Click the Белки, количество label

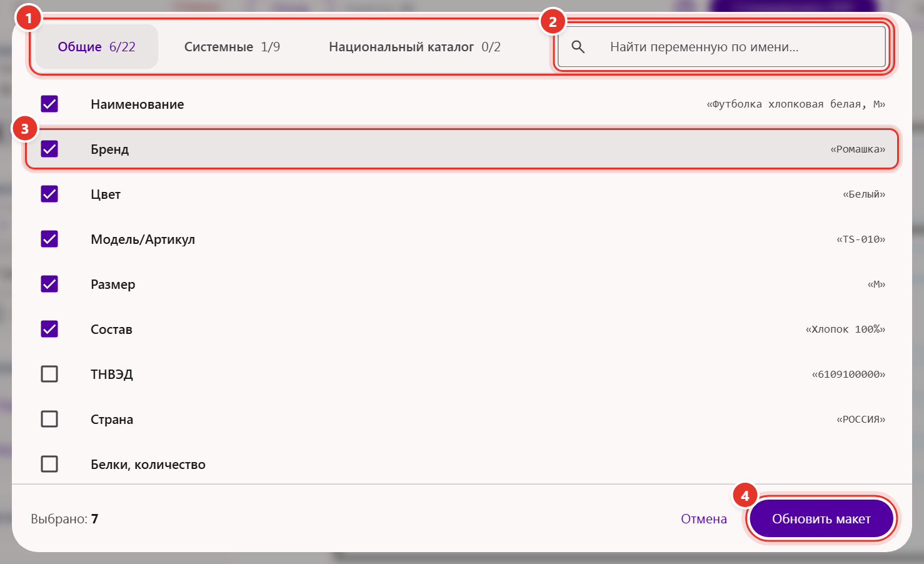point(148,465)
